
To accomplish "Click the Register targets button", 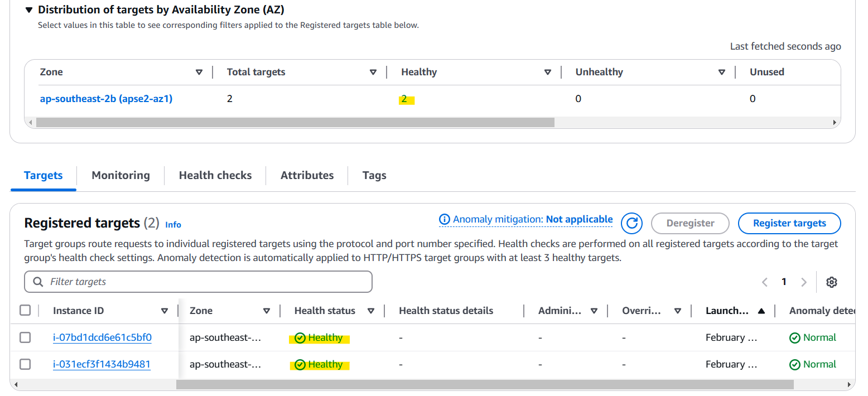I will (x=789, y=223).
